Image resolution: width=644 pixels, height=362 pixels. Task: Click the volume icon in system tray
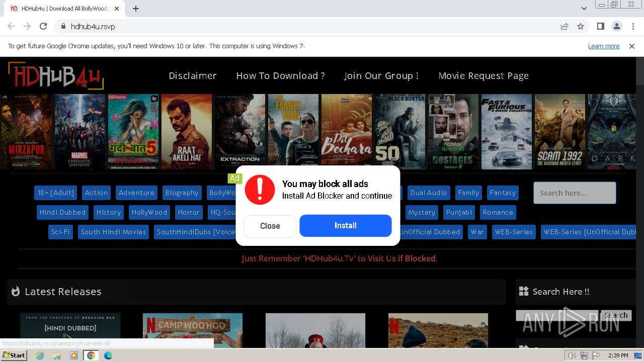tap(572, 355)
